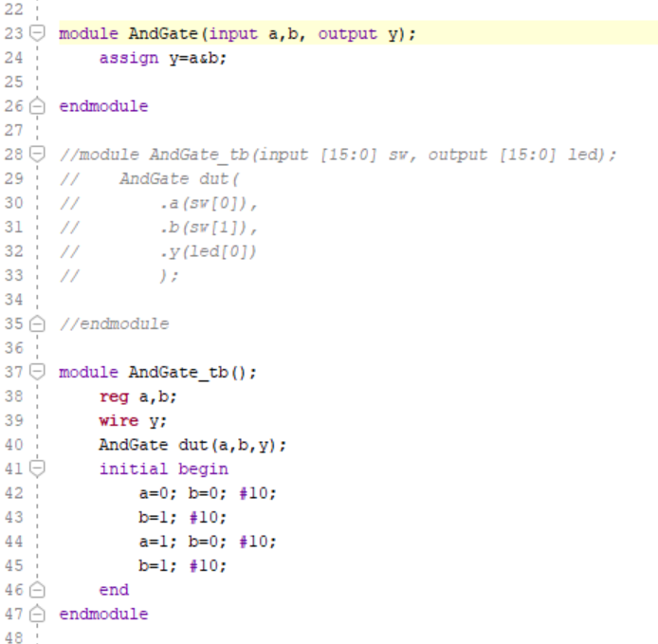Click the fold end marker on line 26
Image resolution: width=658 pixels, height=644 pixels.
38,106
